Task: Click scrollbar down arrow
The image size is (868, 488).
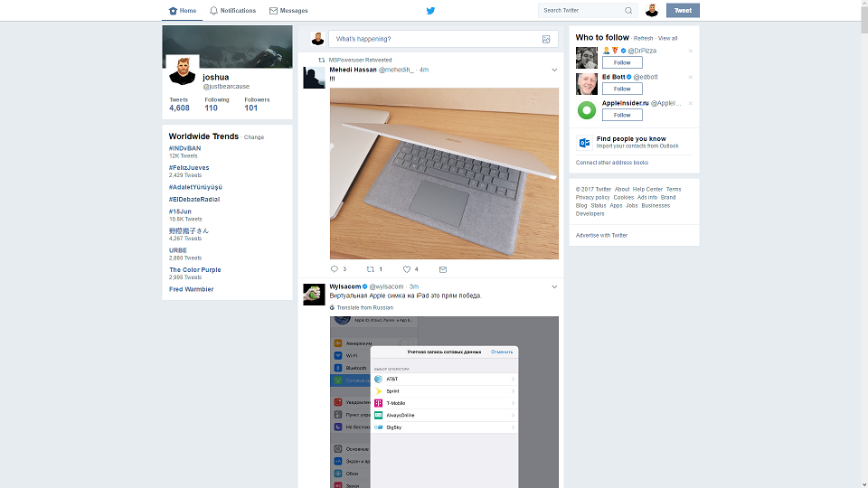Action: [864, 484]
